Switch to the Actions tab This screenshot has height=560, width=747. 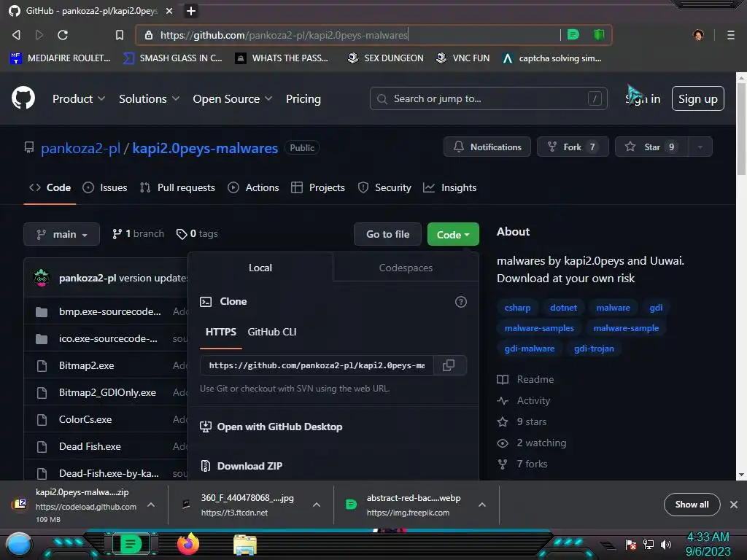(253, 187)
